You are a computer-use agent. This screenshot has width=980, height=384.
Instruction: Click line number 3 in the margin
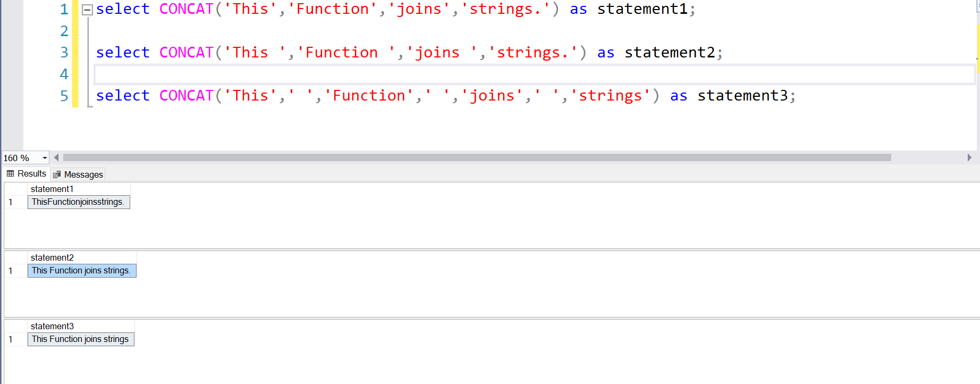pos(64,52)
